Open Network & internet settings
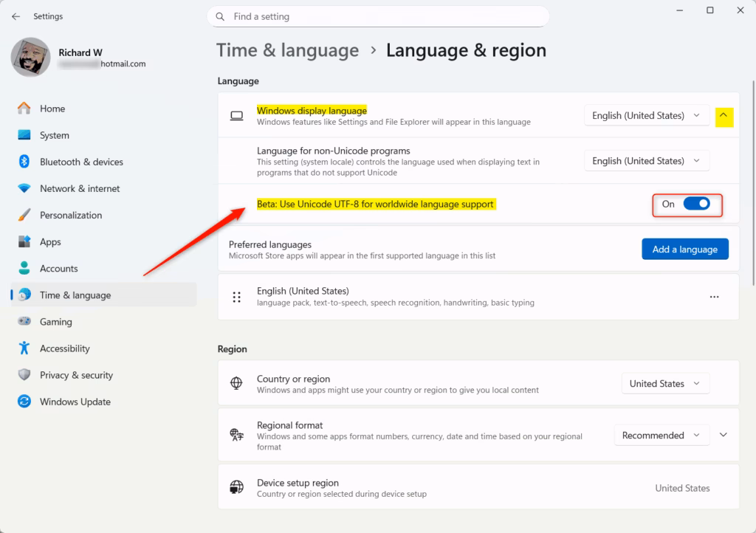Viewport: 756px width, 533px height. coord(103,188)
